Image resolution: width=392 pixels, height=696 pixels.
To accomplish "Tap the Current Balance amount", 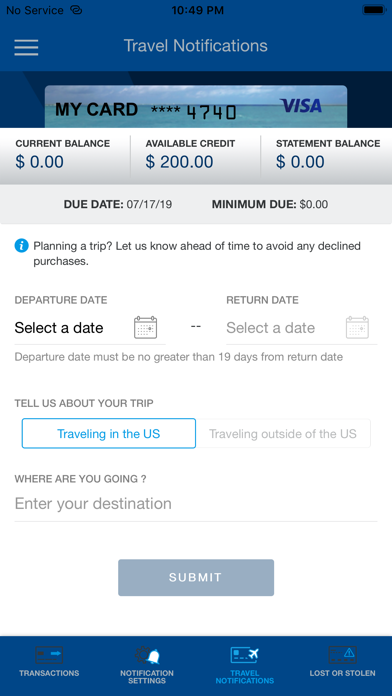I will click(40, 162).
